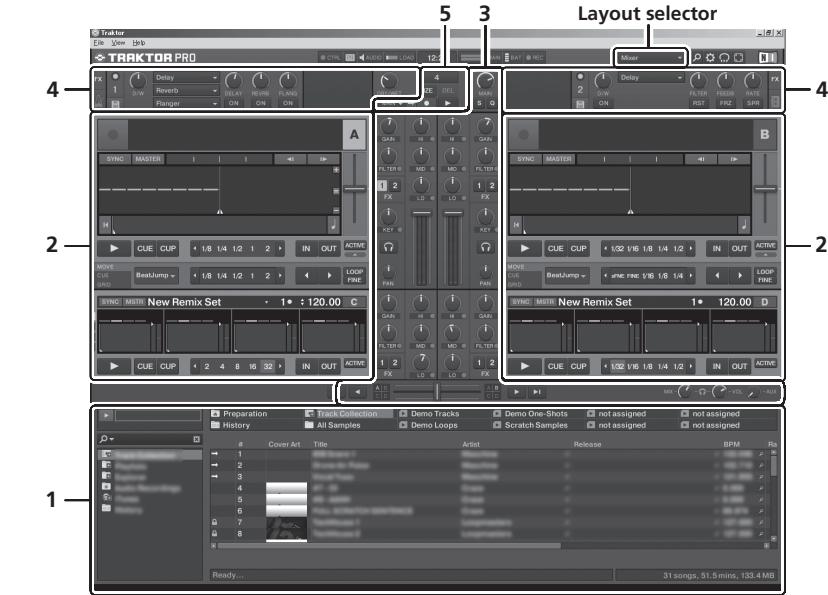Play the loop recorder
The image size is (828, 595).
tap(448, 103)
